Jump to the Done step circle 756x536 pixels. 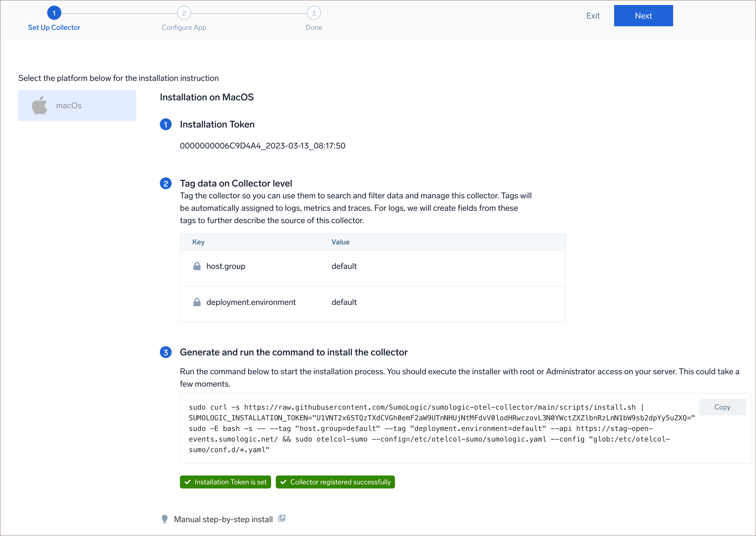[313, 14]
